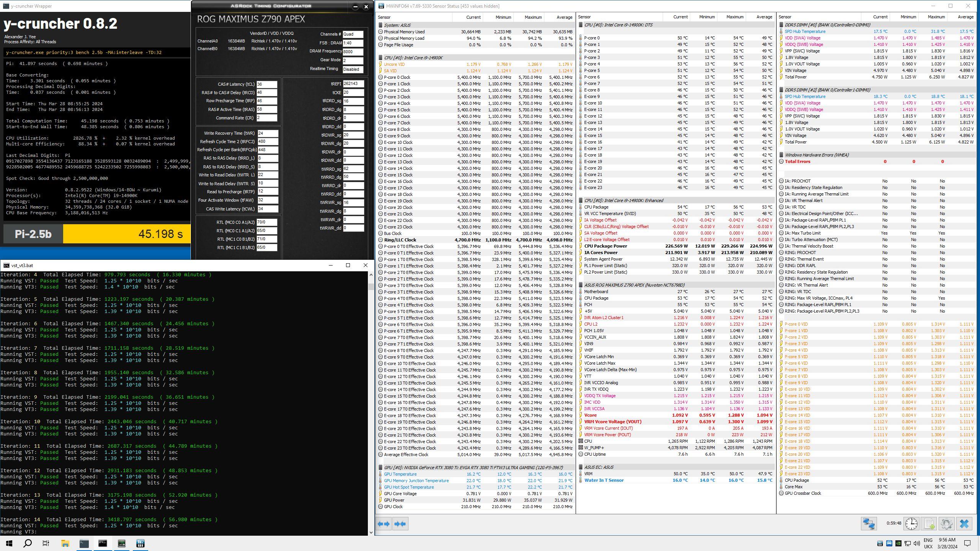Screen dimensions: 980x551
Task: Close sensors with the blue X button
Action: 964,523
